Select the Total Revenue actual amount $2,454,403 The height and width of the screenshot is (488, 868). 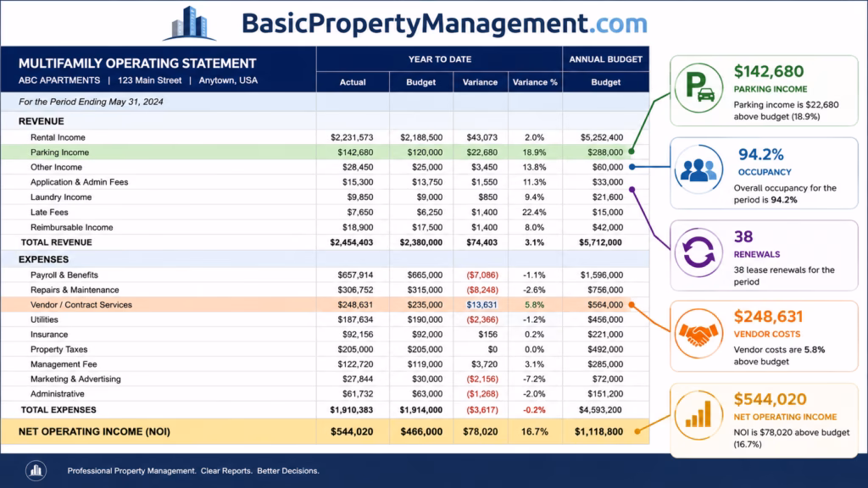pos(352,242)
